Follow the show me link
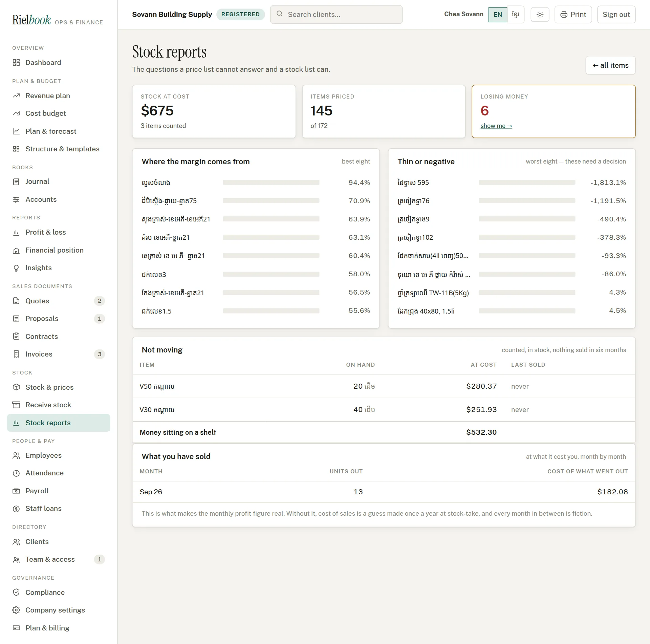650x644 pixels. (496, 126)
